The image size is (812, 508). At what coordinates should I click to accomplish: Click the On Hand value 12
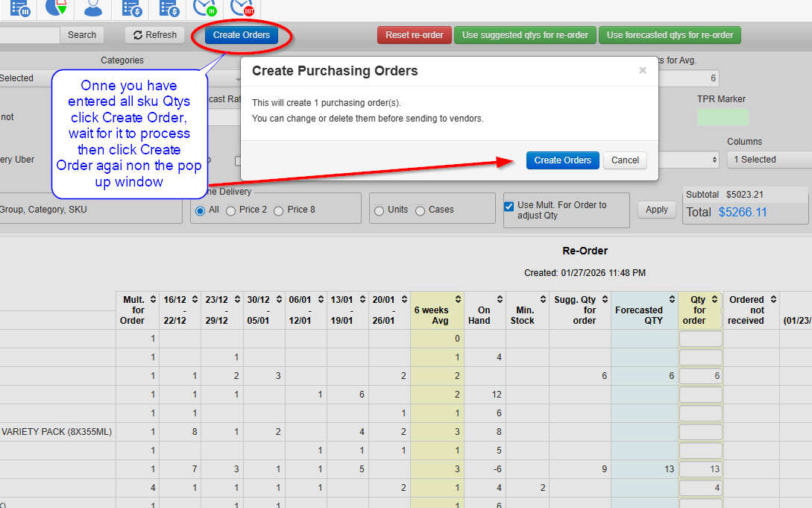(x=497, y=395)
